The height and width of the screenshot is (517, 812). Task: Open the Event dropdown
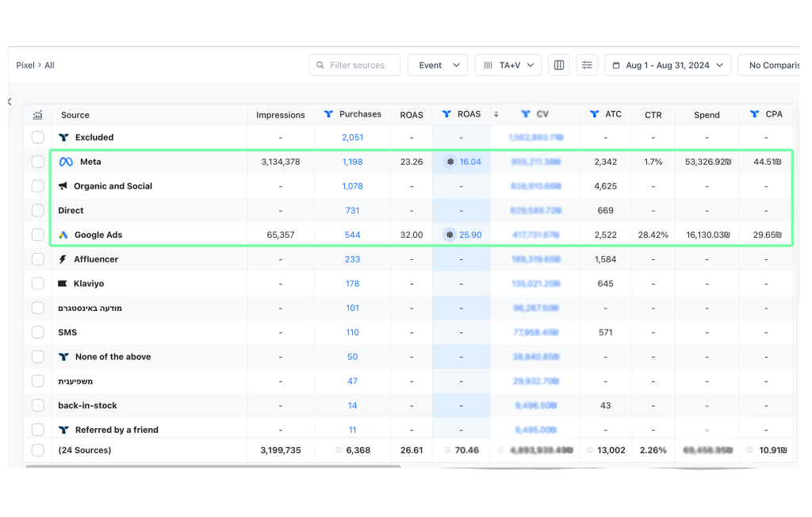pyautogui.click(x=438, y=65)
